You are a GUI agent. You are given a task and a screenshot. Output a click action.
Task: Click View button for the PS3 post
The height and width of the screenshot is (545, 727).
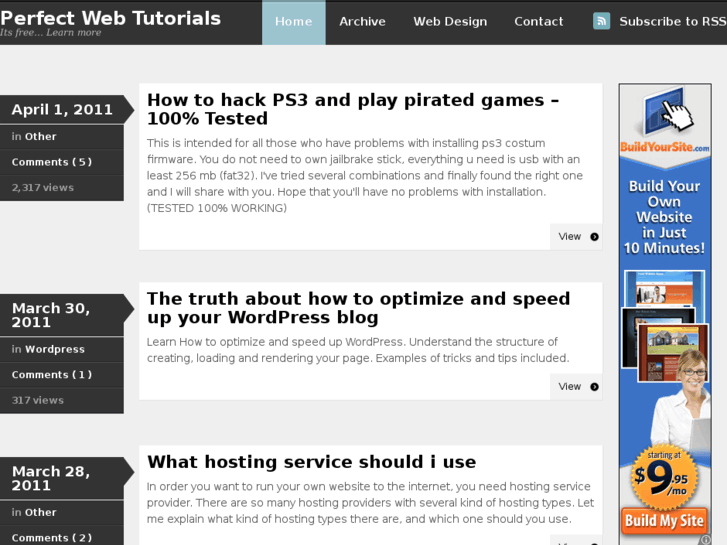(x=576, y=237)
